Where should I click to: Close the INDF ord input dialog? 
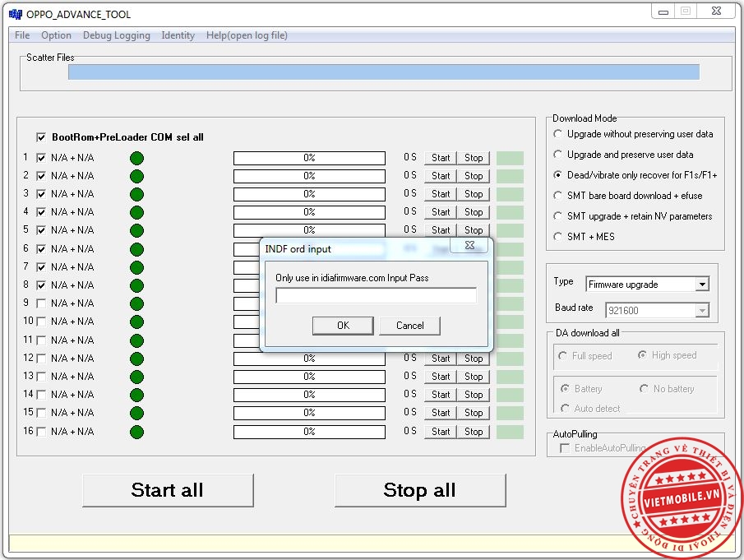[x=469, y=245]
